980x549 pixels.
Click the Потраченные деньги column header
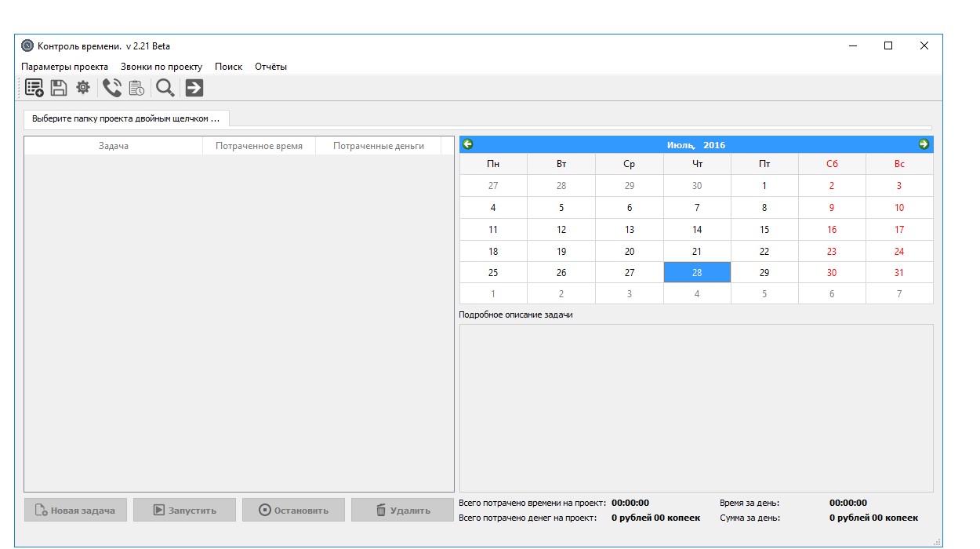coord(379,146)
